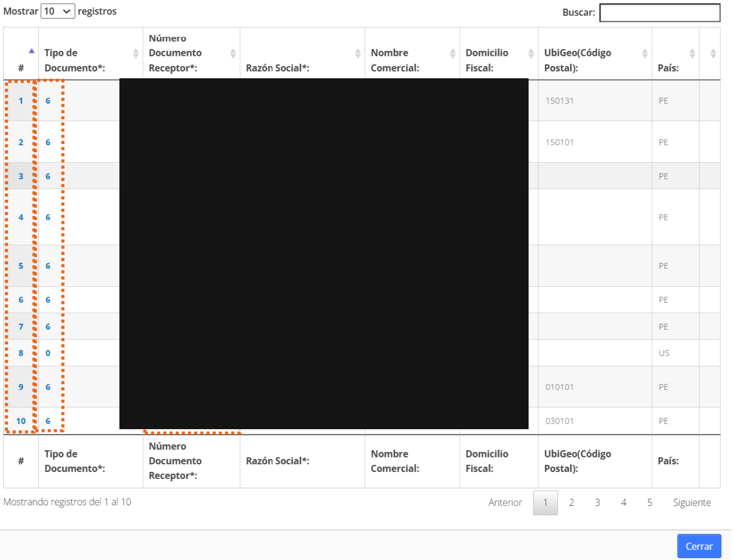Click UbiGeo value 150101

559,142
